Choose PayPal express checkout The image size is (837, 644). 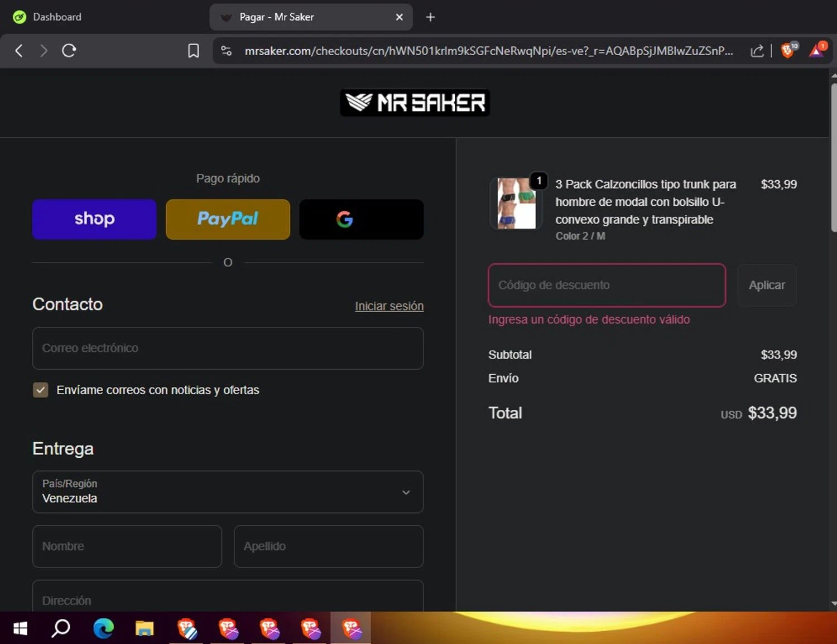pos(228,219)
